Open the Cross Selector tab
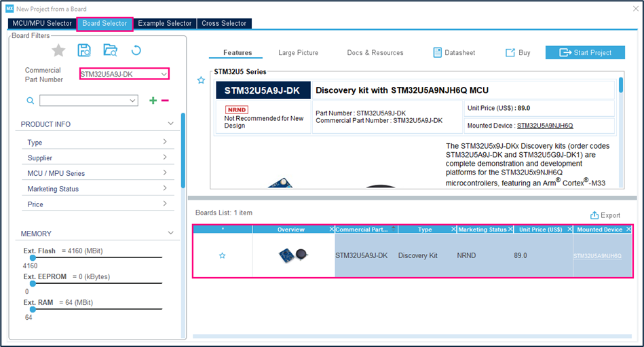This screenshot has width=644, height=347. click(224, 24)
